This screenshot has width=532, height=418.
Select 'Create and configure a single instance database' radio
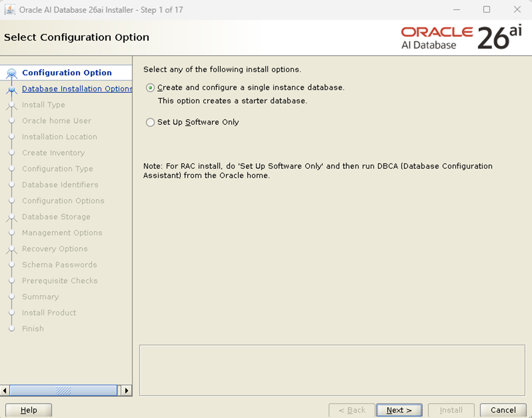pyautogui.click(x=150, y=88)
